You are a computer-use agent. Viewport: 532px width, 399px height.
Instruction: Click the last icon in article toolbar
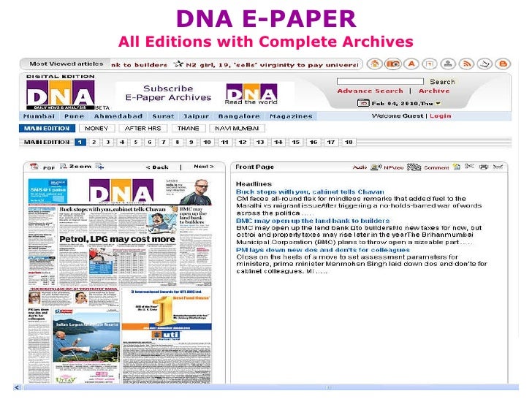pyautogui.click(x=498, y=167)
